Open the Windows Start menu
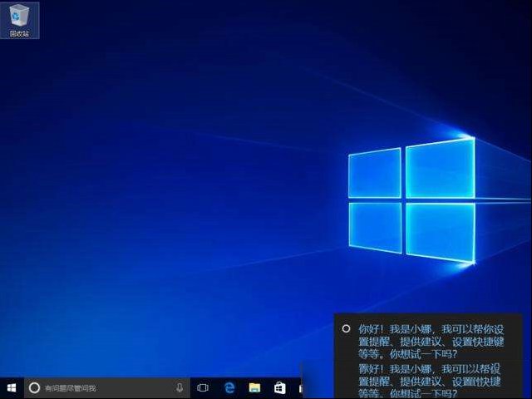532x399 pixels. coord(12,388)
